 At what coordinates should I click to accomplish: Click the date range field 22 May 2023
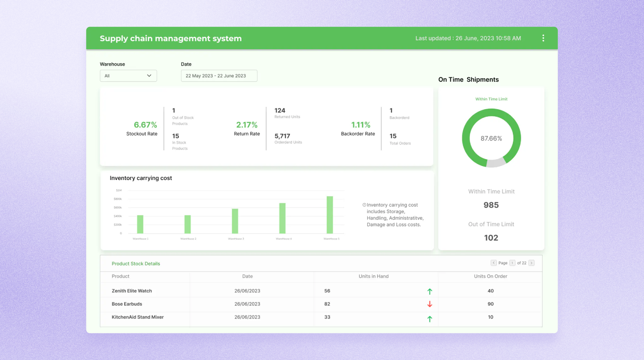(x=219, y=76)
